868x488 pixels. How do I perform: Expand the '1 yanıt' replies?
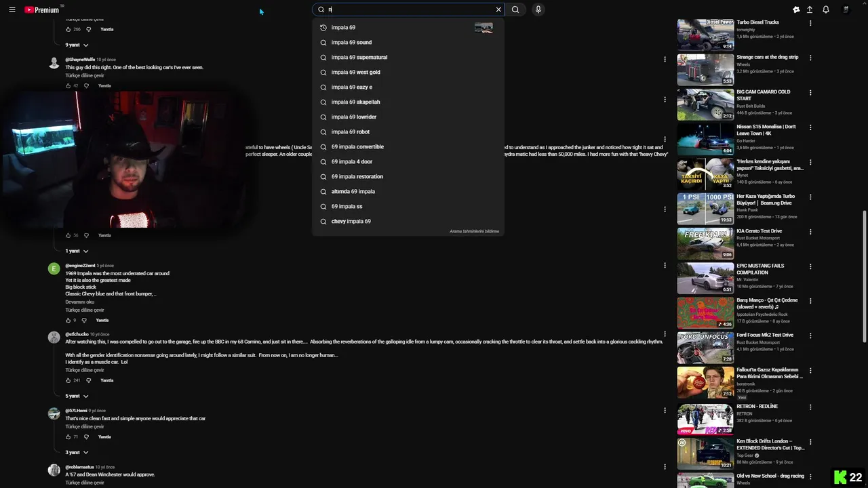point(77,251)
